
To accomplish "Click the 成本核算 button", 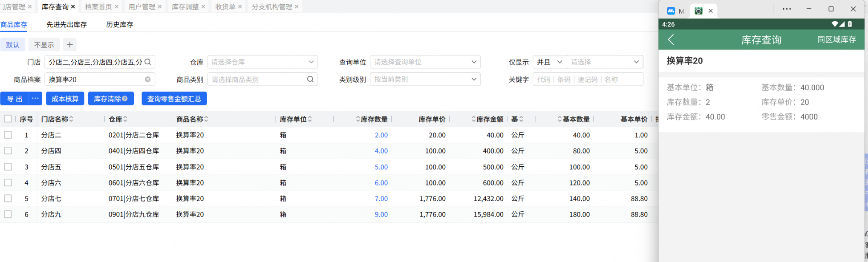I will (65, 99).
